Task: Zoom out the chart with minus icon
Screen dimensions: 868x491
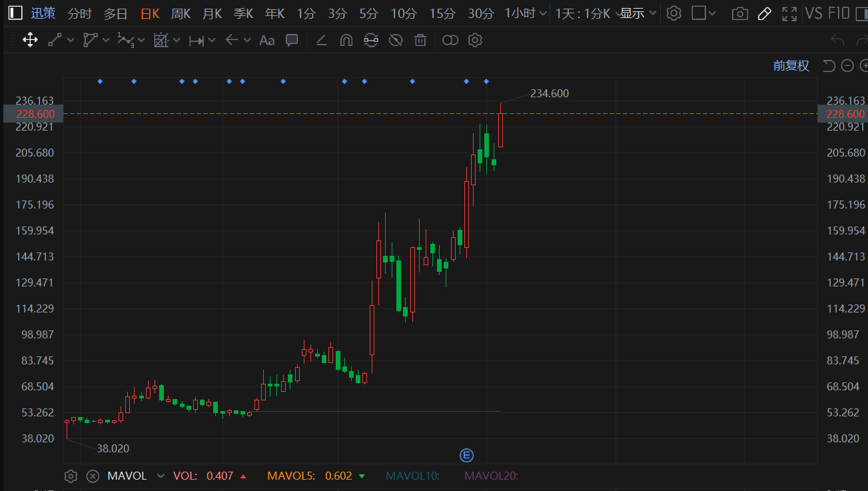Action: click(x=847, y=65)
